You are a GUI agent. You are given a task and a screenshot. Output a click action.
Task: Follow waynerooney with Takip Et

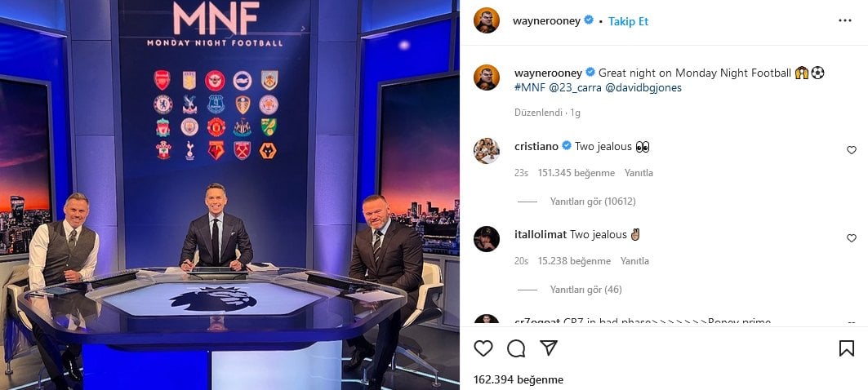(628, 21)
